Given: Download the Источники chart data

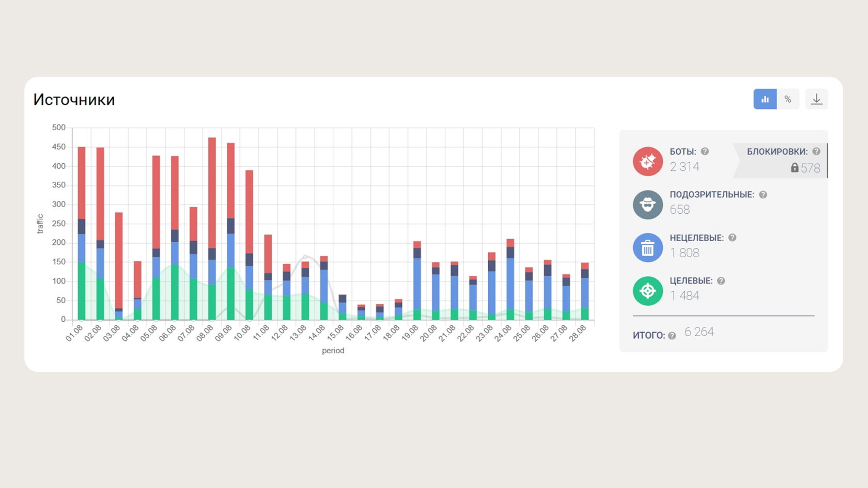Looking at the screenshot, I should tap(816, 99).
